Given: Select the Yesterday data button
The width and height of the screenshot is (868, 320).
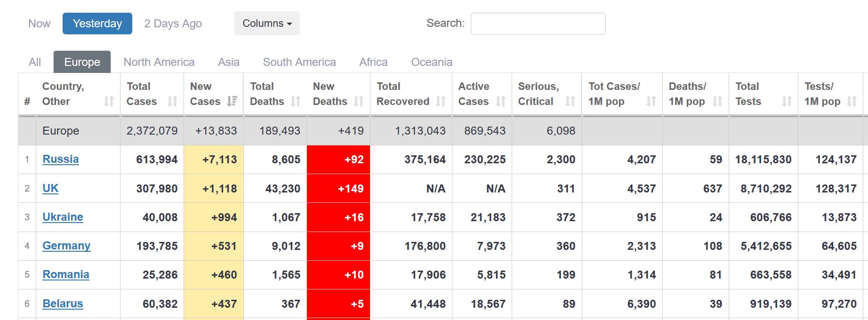Looking at the screenshot, I should click(97, 24).
